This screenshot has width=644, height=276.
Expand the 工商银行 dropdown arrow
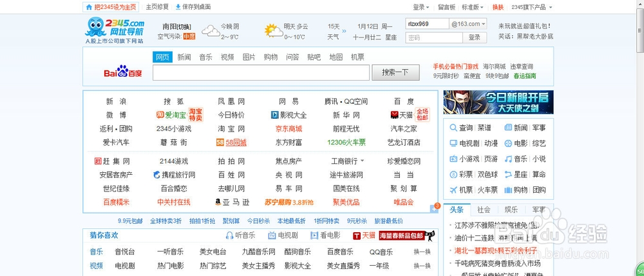[362, 161]
